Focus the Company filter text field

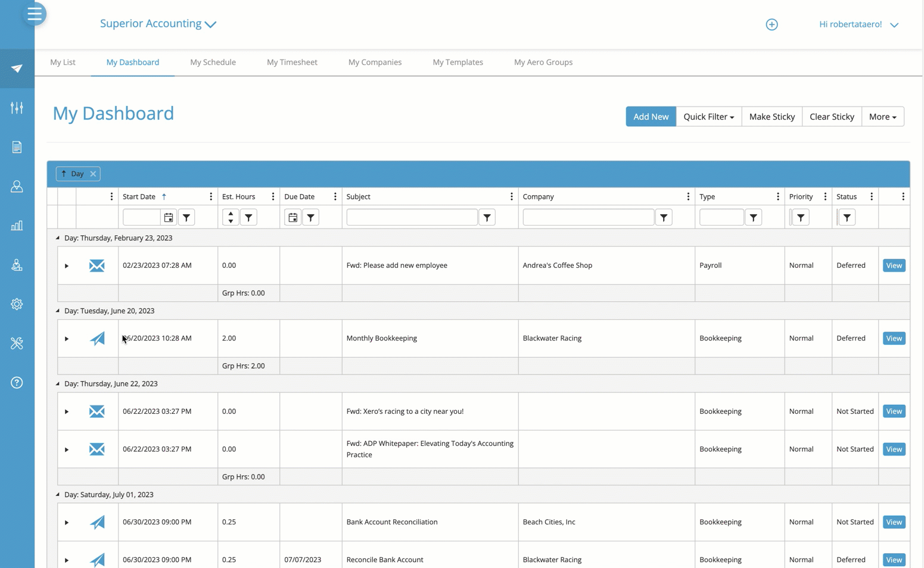[x=588, y=217]
